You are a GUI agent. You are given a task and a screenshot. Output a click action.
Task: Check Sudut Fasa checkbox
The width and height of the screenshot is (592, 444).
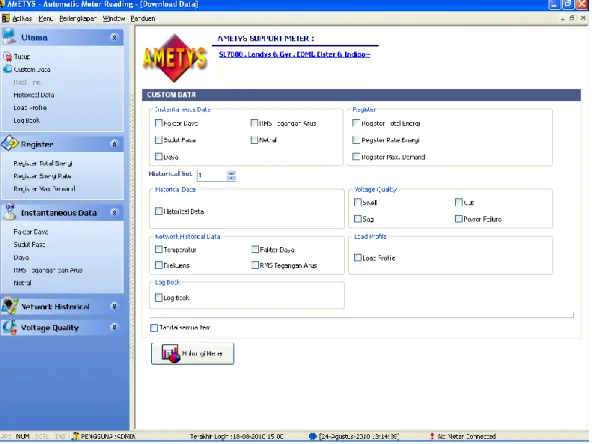click(159, 140)
